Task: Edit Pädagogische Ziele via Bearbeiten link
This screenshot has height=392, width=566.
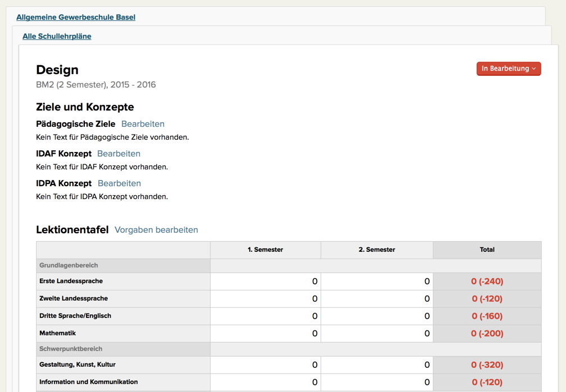Action: click(x=143, y=124)
